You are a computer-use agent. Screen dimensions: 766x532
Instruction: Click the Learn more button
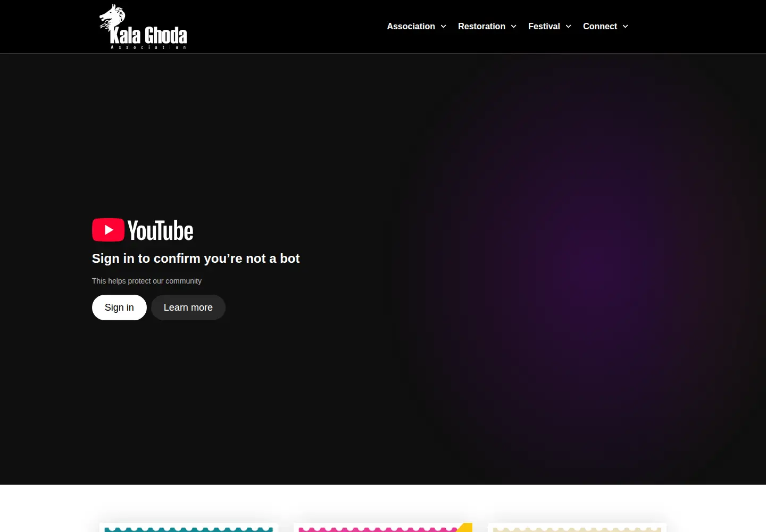[188, 307]
